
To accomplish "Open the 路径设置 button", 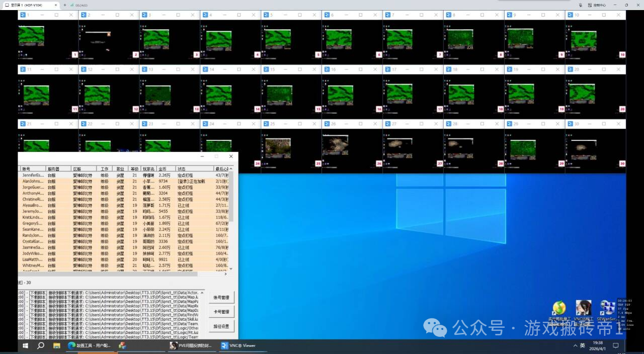I will point(221,326).
